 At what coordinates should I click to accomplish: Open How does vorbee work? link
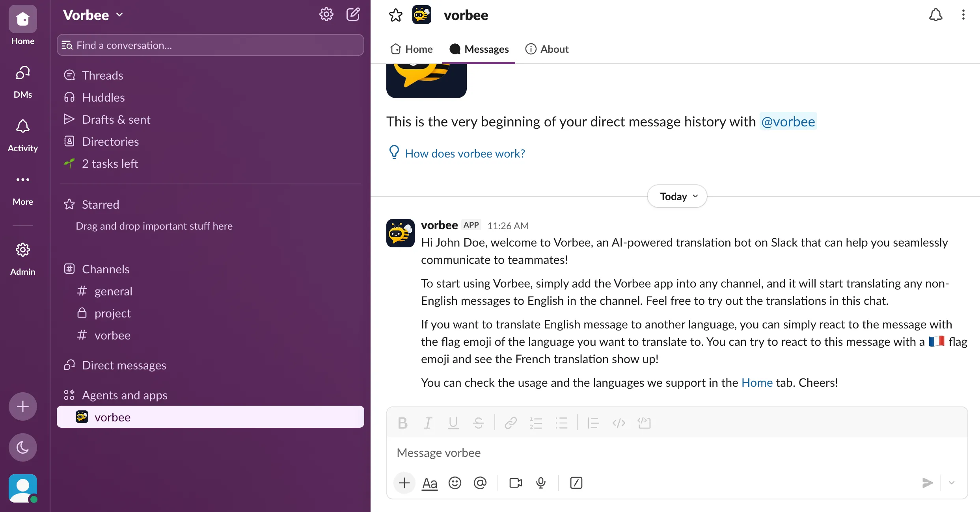[x=465, y=153]
